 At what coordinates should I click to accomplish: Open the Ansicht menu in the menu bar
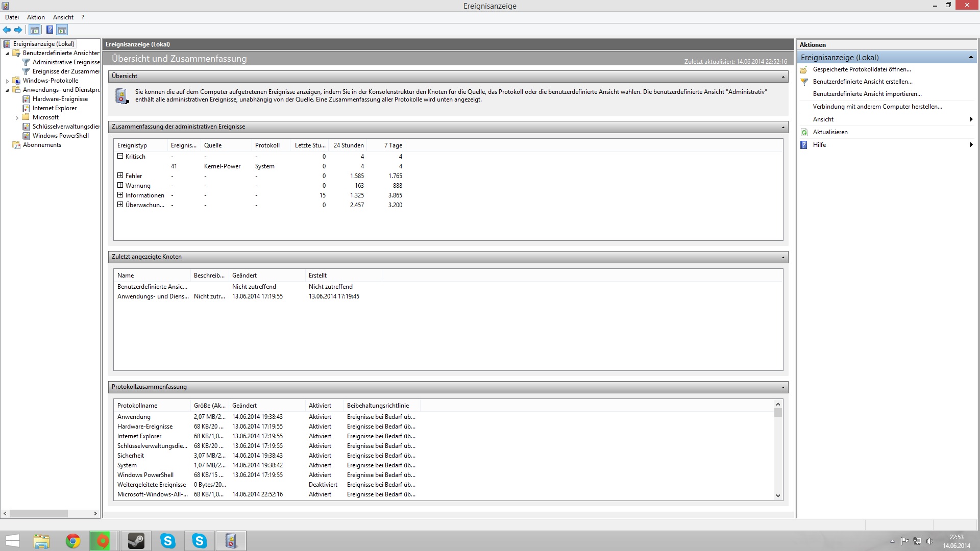pyautogui.click(x=63, y=17)
